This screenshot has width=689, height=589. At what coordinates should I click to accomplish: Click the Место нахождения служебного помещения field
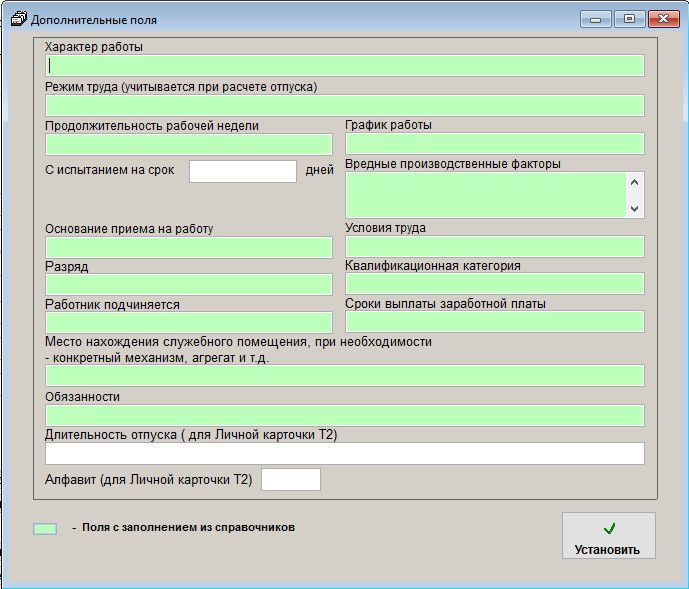pos(344,375)
